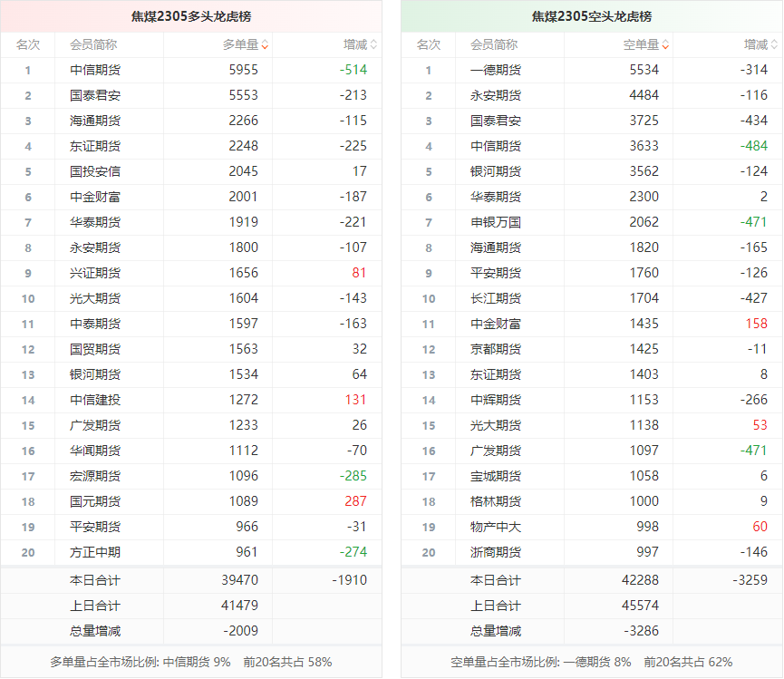Click 京都期货 member name

tap(496, 349)
